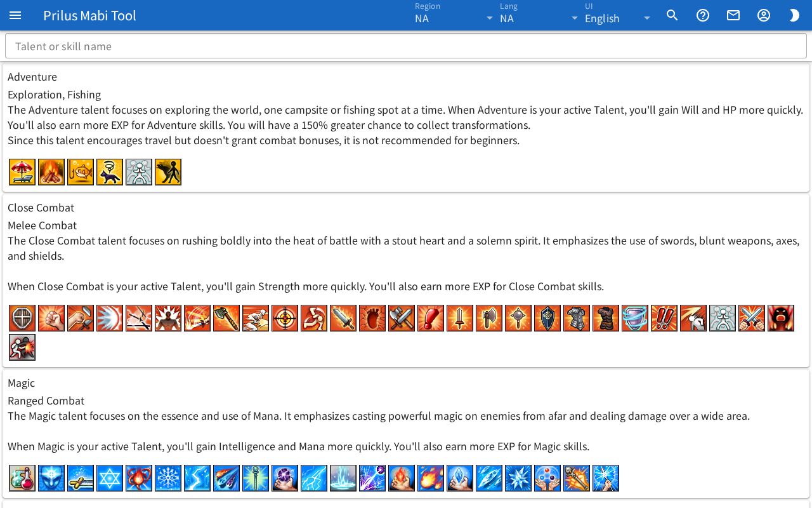
Task: Click the two crossed swords skill icon
Action: 752,318
